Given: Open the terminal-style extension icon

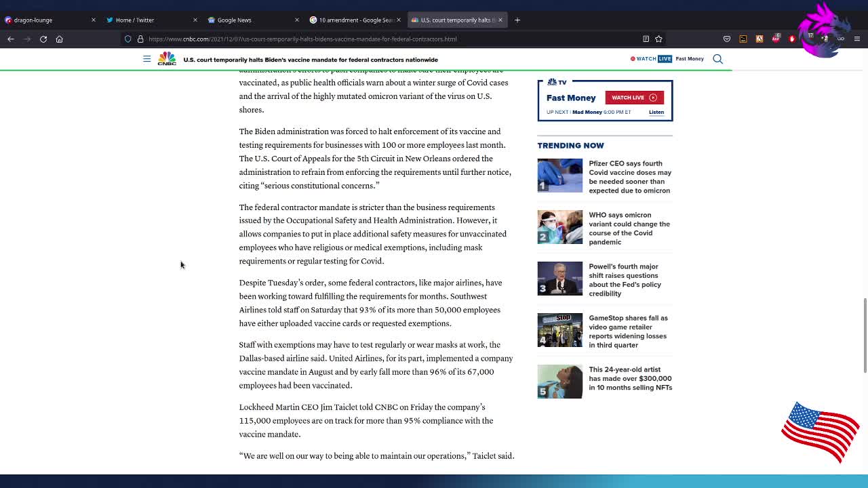Looking at the screenshot, I should [743, 39].
